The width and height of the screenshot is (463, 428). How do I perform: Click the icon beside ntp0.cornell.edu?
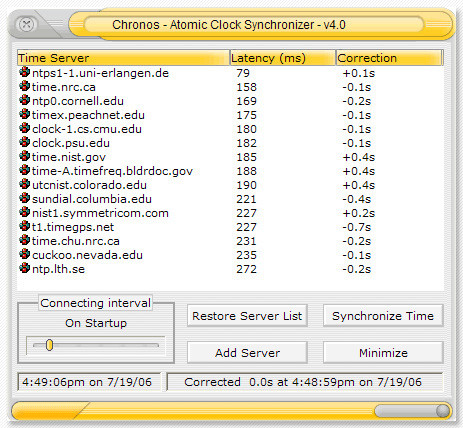[x=25, y=100]
